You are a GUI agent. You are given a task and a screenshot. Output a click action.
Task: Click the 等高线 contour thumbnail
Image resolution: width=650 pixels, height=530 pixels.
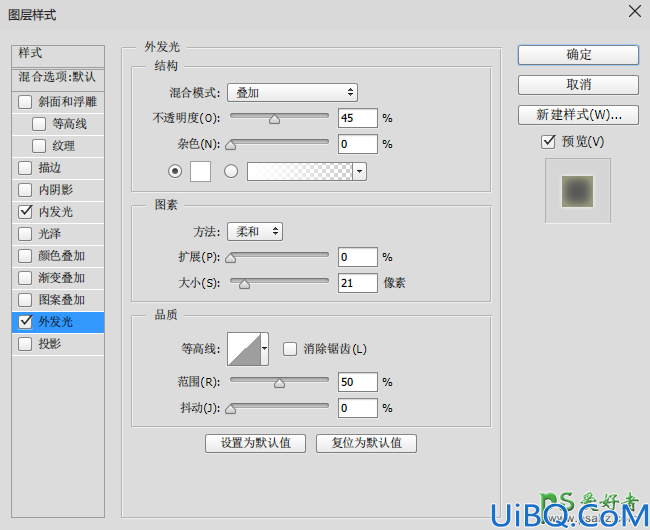point(244,349)
